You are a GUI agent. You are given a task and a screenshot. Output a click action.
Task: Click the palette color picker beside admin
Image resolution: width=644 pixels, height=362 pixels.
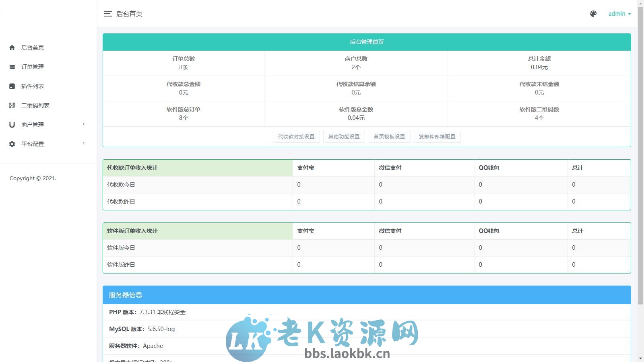593,13
